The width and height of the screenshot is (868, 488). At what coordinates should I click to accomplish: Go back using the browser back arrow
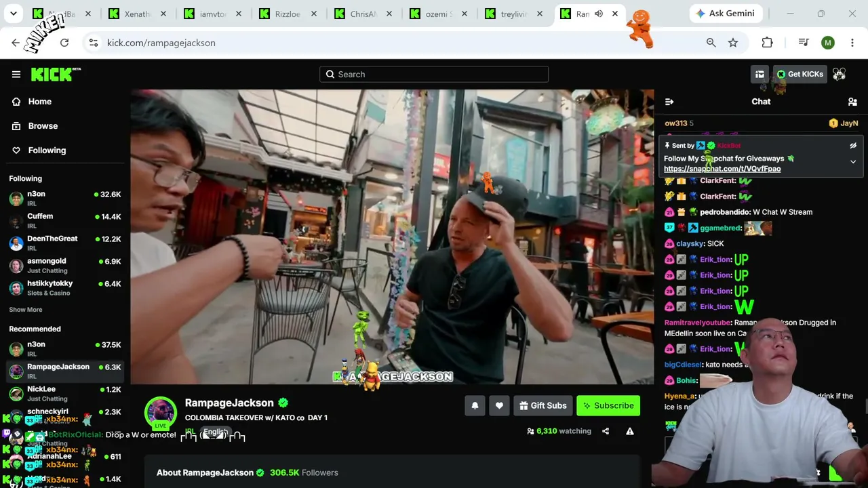(x=16, y=43)
